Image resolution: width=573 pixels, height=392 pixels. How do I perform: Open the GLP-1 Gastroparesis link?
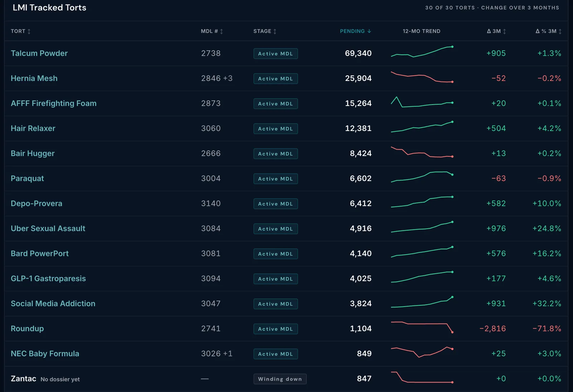[x=48, y=279]
